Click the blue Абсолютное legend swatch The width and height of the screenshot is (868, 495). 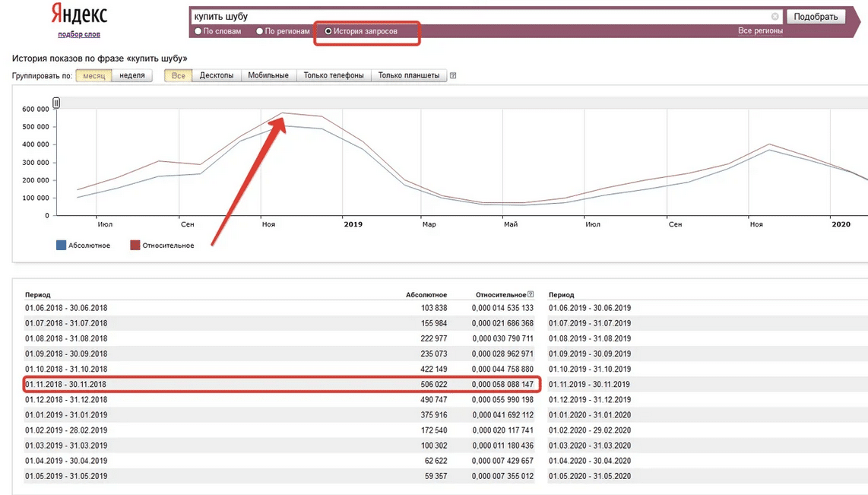62,246
